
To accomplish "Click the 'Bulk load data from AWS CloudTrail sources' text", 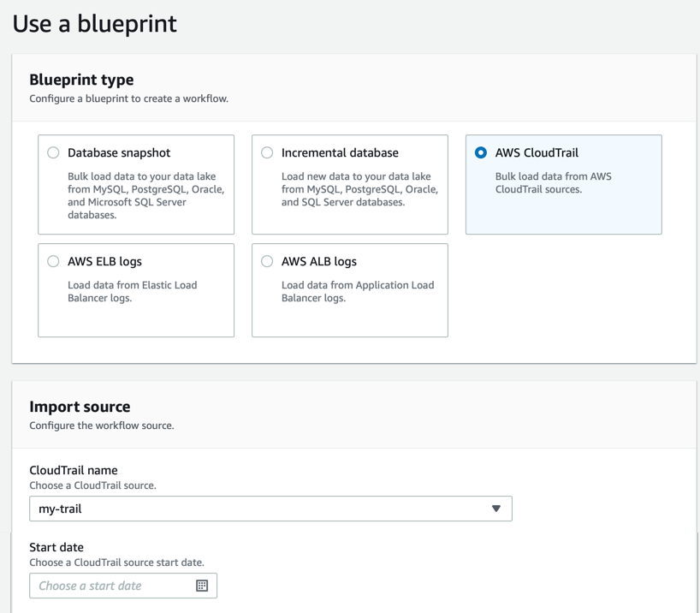I will [553, 182].
